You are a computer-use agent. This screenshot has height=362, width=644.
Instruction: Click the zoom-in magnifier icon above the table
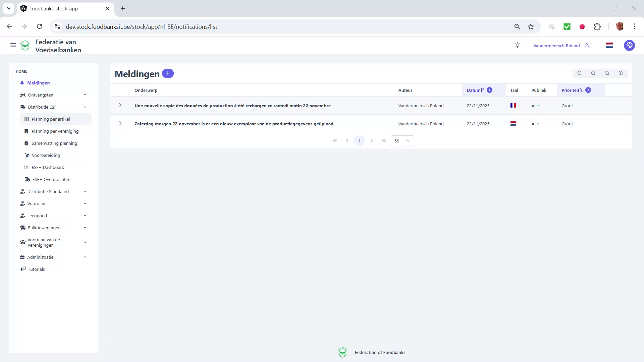(x=621, y=73)
